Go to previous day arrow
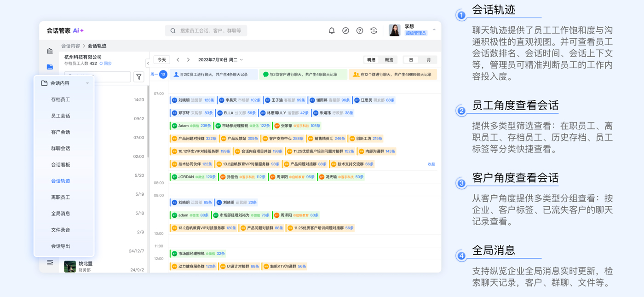The width and height of the screenshot is (644, 297). click(178, 60)
